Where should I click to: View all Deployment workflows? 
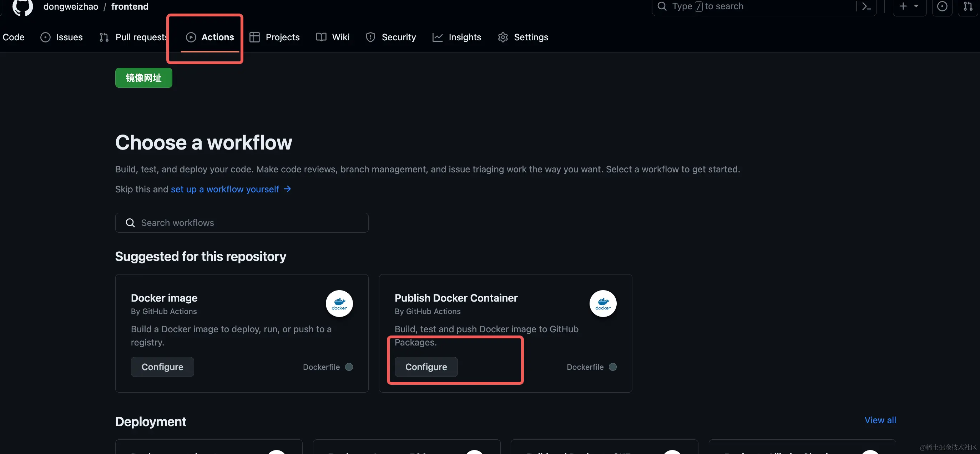click(880, 420)
